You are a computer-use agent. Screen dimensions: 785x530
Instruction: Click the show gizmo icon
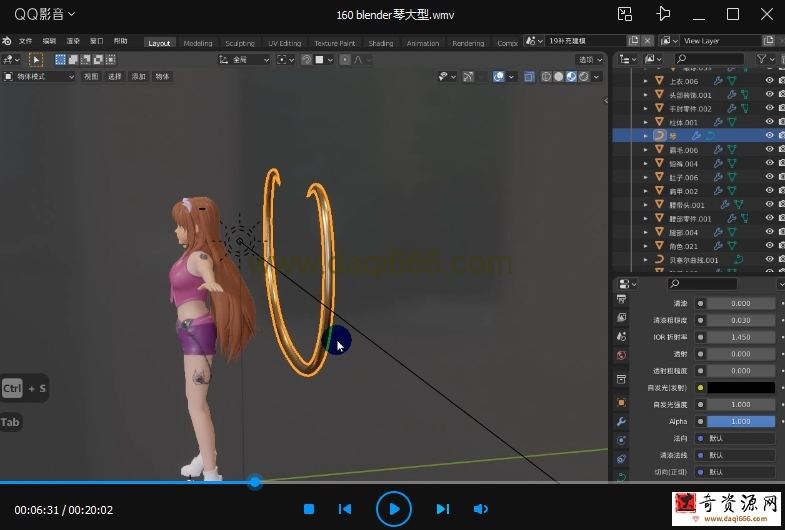tap(468, 77)
